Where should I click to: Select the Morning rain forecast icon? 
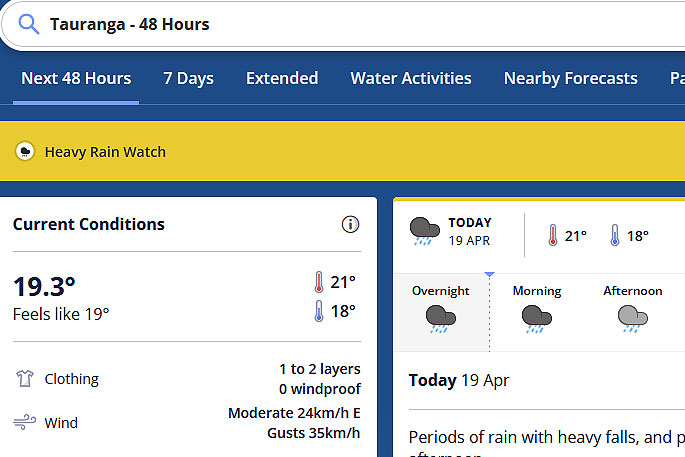coord(537,319)
